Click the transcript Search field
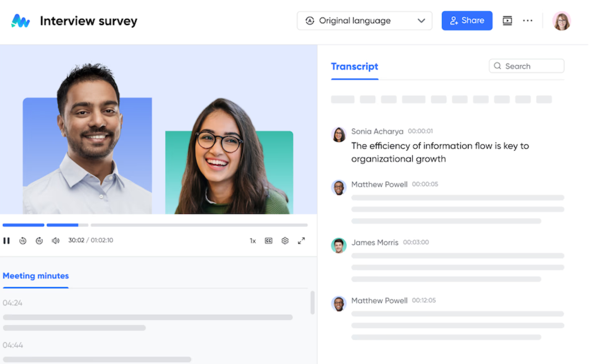 point(527,66)
